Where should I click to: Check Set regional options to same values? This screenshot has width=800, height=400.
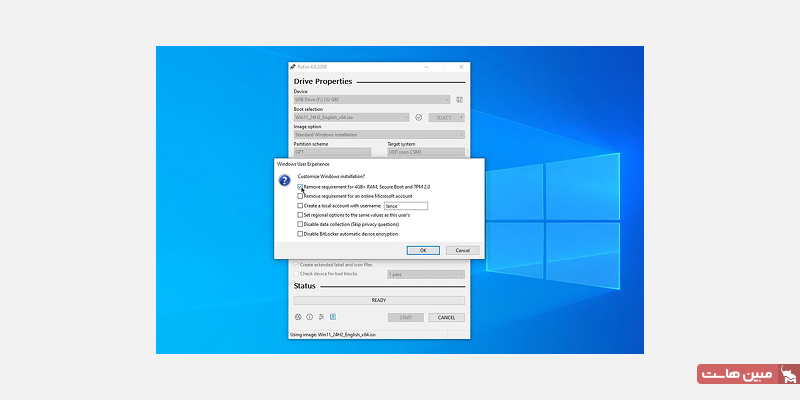300,215
